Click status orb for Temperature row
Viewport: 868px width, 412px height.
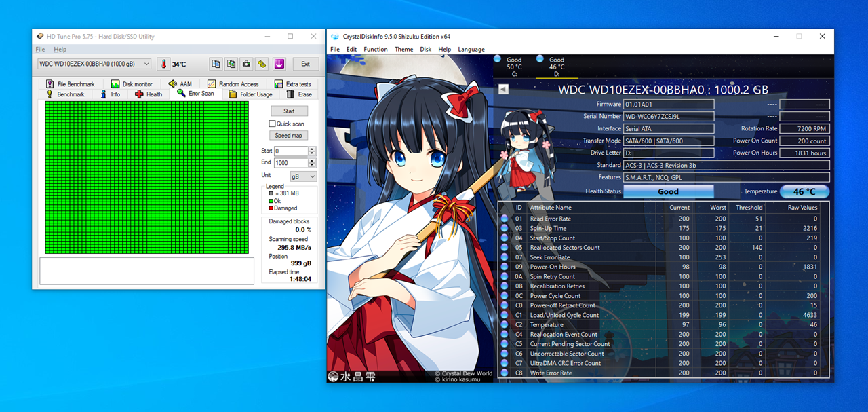[505, 324]
